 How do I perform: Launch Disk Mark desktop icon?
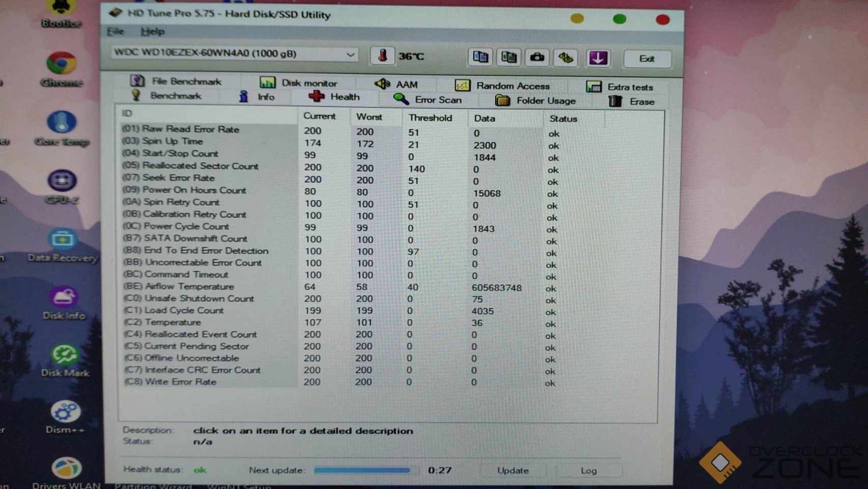(x=65, y=361)
